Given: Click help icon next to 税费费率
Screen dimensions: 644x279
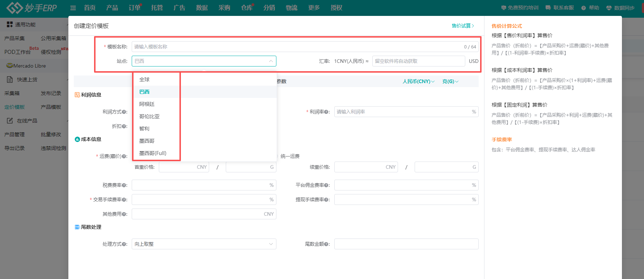Looking at the screenshot, I should [x=124, y=185].
